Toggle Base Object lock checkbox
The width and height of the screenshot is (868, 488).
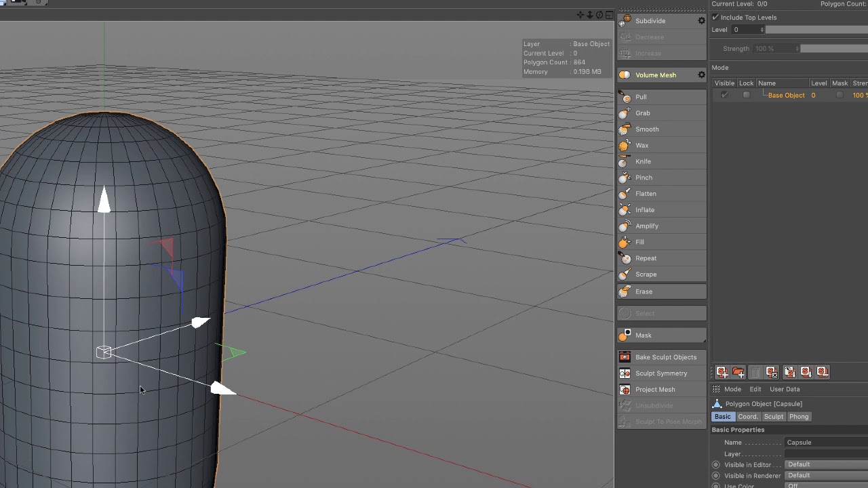[x=747, y=95]
